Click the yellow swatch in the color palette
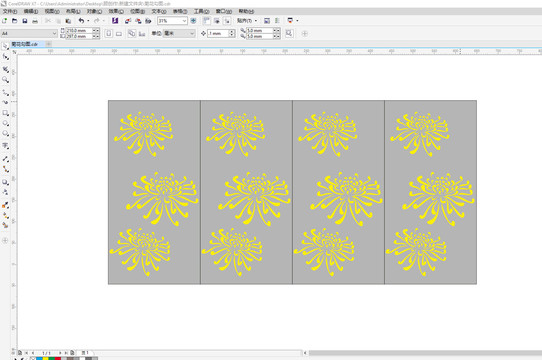This screenshot has width=542, height=360. coord(45,359)
